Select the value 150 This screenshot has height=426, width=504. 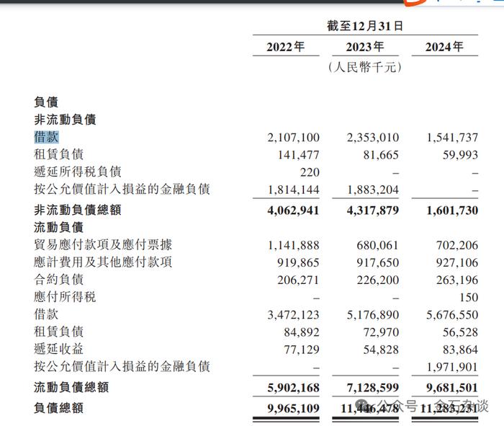469,298
